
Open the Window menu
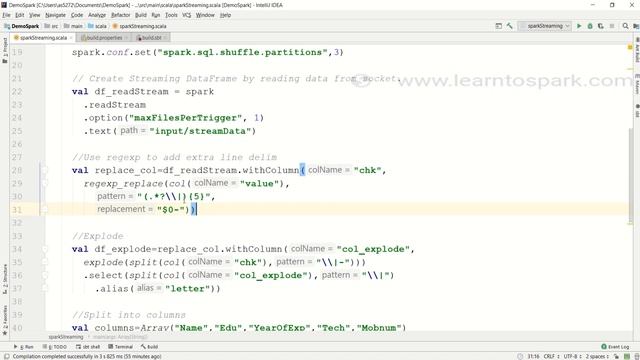[x=205, y=15]
